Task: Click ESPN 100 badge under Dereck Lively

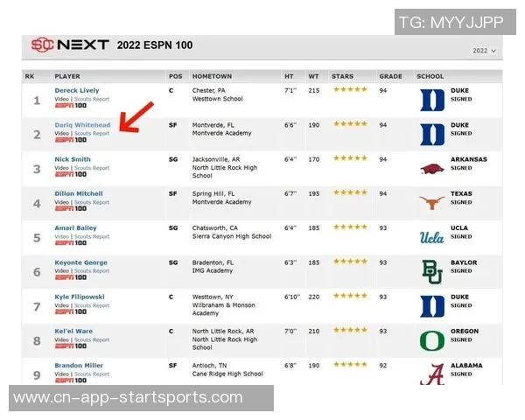Action: pos(71,105)
